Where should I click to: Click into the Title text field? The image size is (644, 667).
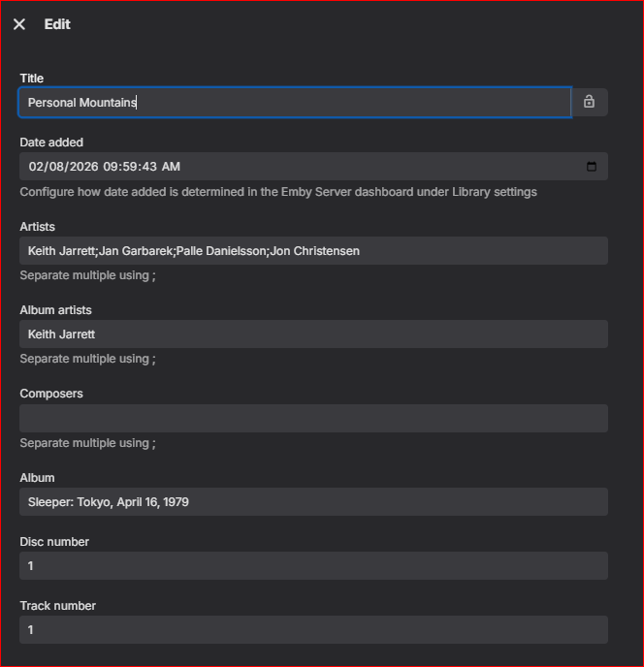291,103
